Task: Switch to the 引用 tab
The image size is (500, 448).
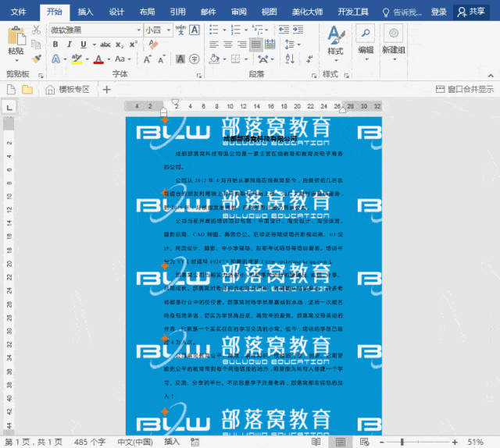Action: pyautogui.click(x=177, y=12)
